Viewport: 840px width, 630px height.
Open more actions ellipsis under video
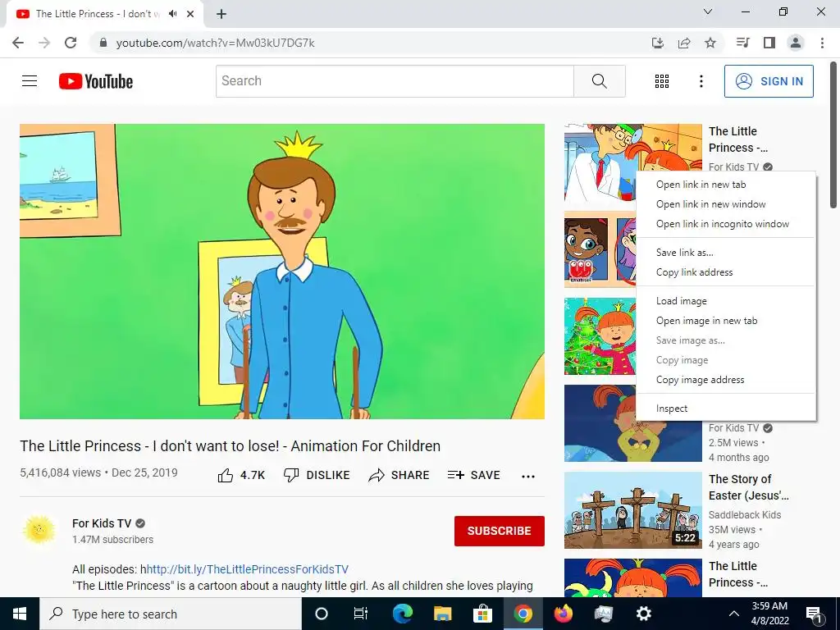click(528, 477)
